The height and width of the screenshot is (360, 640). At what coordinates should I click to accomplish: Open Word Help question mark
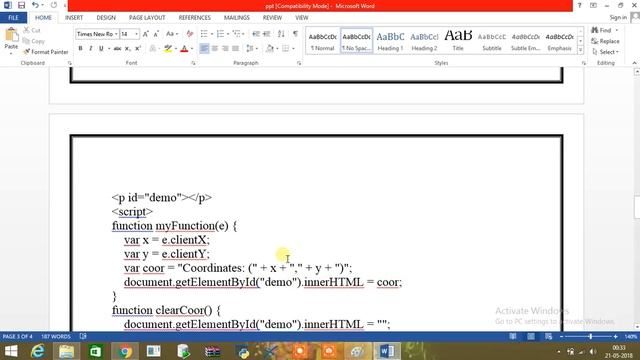[x=579, y=5]
